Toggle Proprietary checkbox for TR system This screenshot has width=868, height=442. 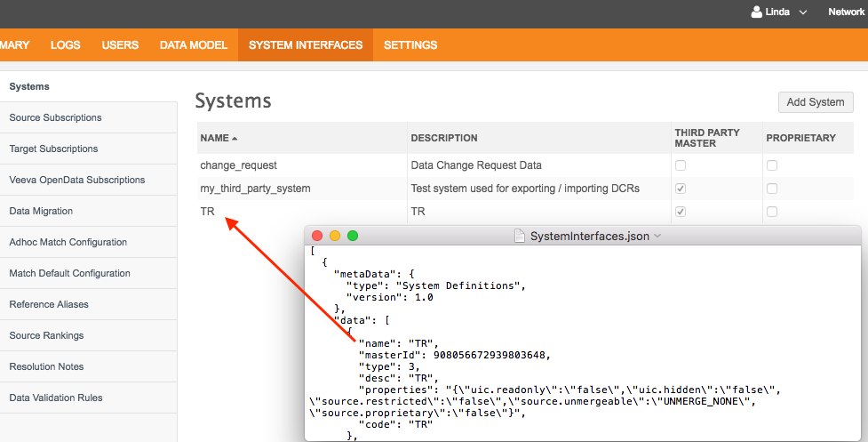tap(772, 212)
